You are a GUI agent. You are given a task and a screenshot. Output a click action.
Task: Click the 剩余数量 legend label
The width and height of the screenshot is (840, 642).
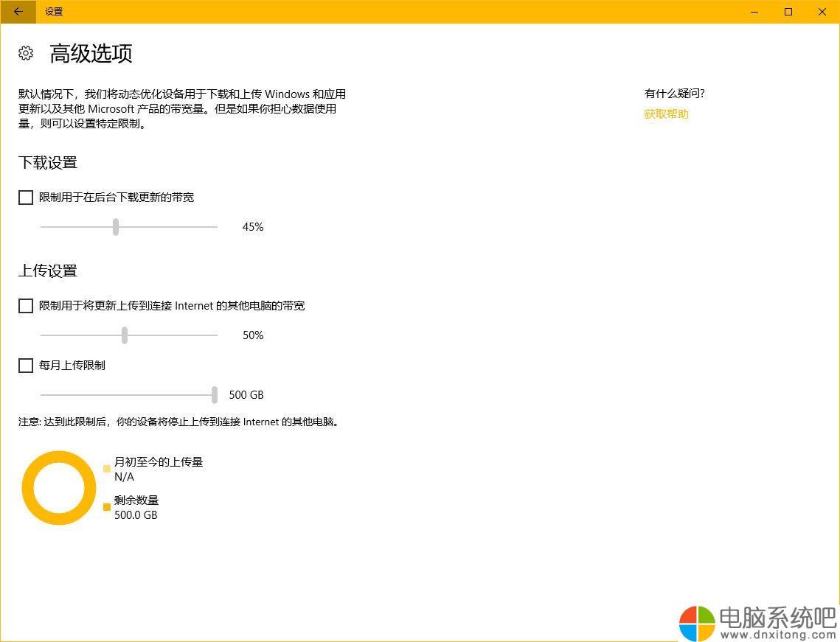(136, 500)
